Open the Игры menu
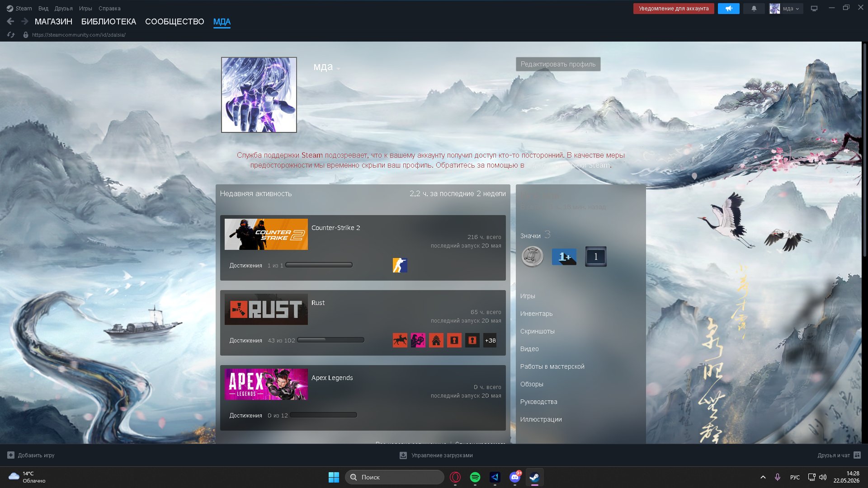This screenshot has height=488, width=868. (x=85, y=9)
